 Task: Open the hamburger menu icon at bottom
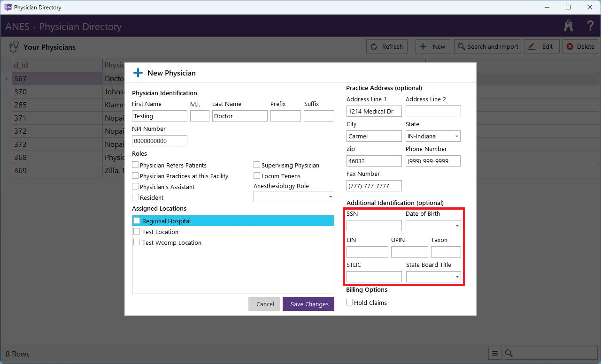[494, 354]
